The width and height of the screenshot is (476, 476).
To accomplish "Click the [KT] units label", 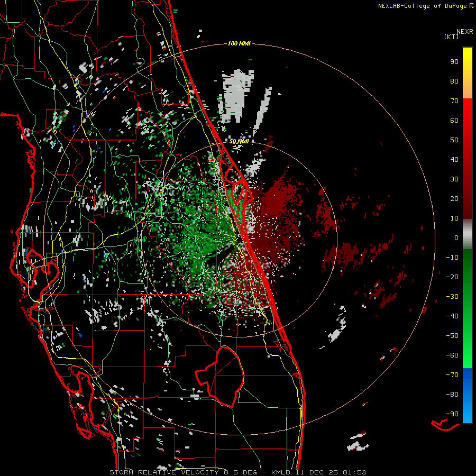I will click(452, 36).
